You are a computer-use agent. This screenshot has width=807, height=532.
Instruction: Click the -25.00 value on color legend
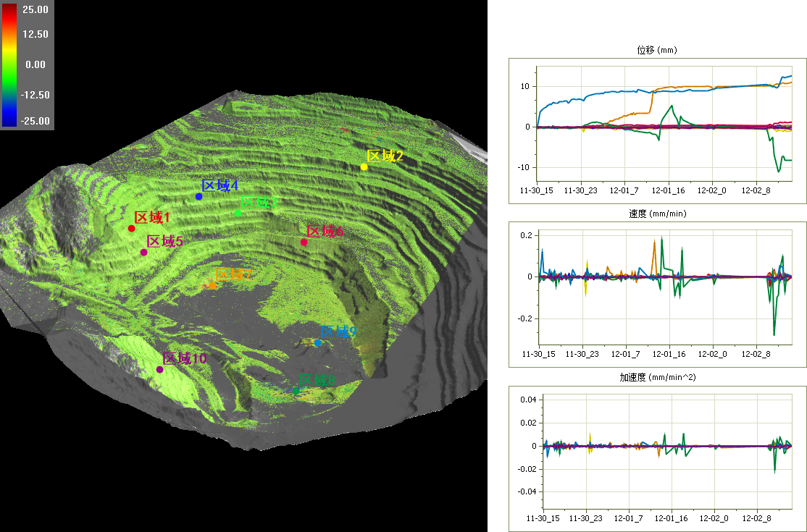[x=34, y=121]
